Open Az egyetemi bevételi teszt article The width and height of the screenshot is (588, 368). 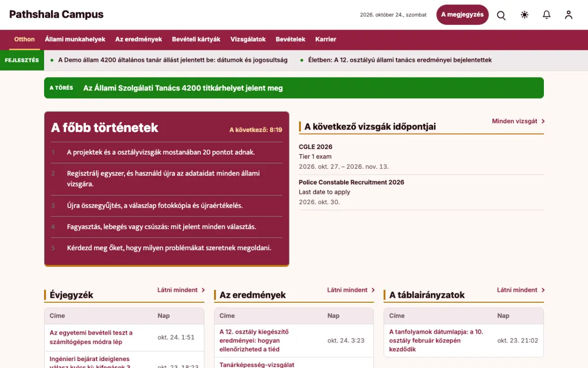coord(91,337)
